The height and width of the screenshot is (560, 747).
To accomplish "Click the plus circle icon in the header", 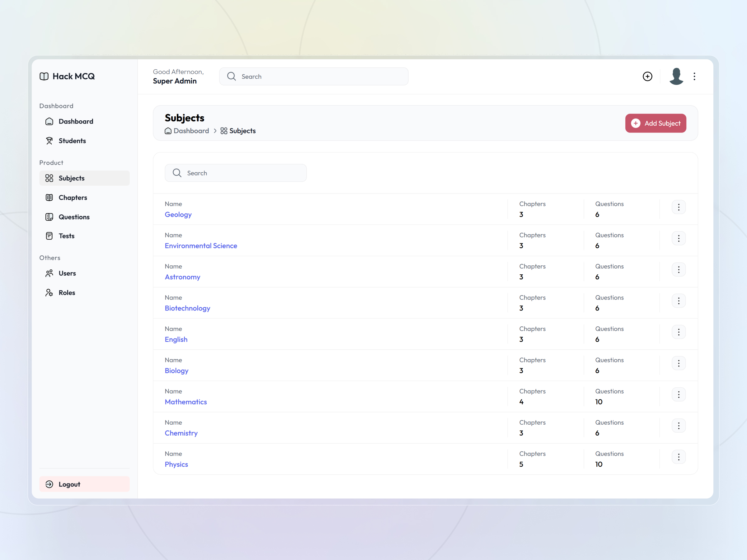I will [648, 76].
